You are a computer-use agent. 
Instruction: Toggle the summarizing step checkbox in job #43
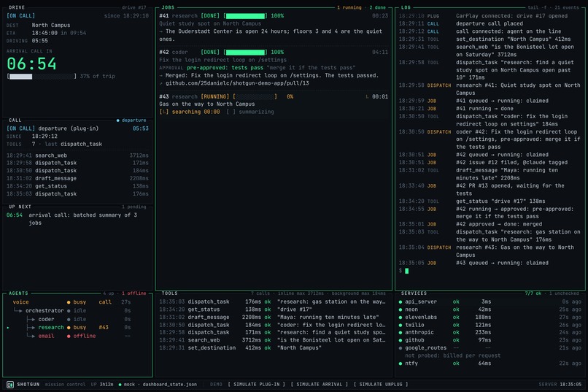click(231, 112)
